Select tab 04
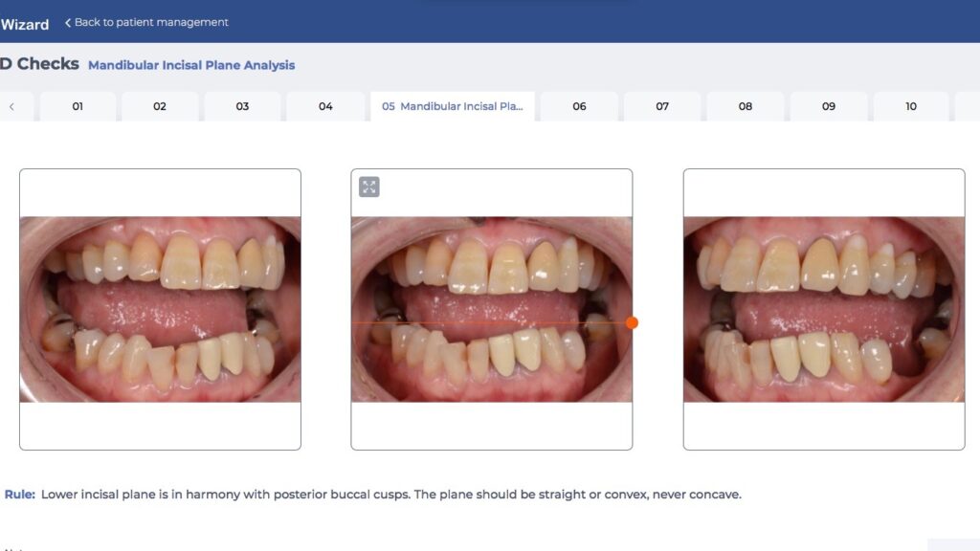Image resolution: width=980 pixels, height=551 pixels. click(325, 106)
